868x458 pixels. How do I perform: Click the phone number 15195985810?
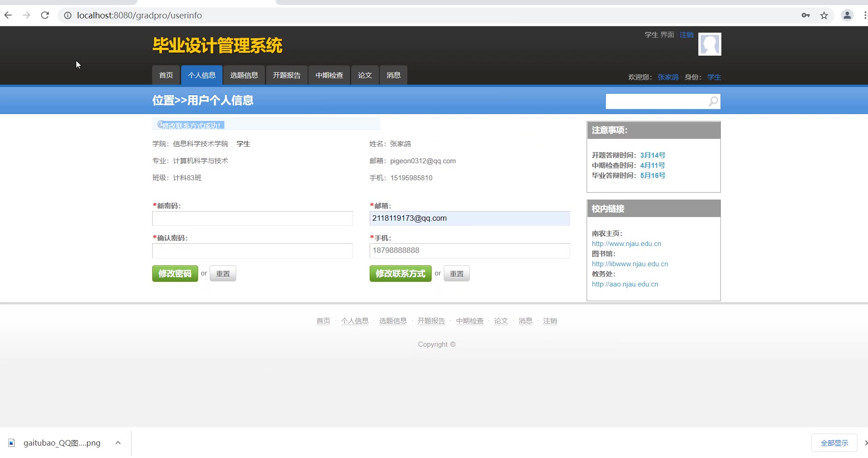click(411, 178)
